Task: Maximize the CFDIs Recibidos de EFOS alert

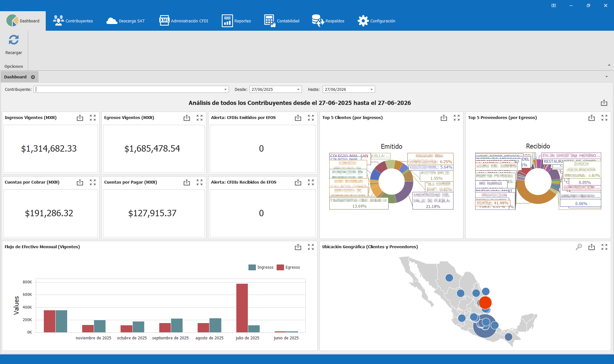Action: tap(311, 182)
